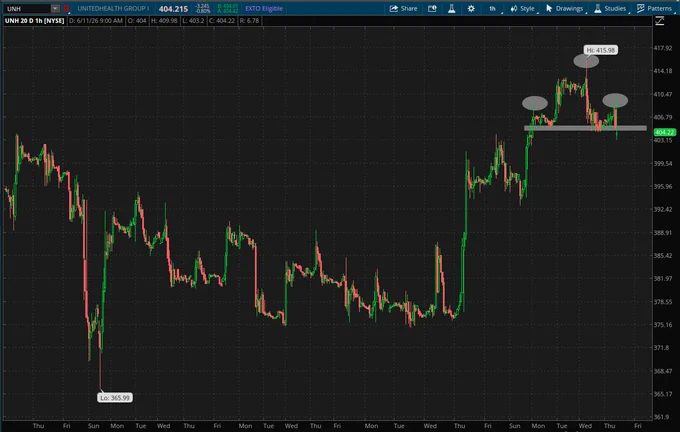Image resolution: width=680 pixels, height=432 pixels.
Task: Click the flask icon for Edit Studies
Action: (x=451, y=8)
